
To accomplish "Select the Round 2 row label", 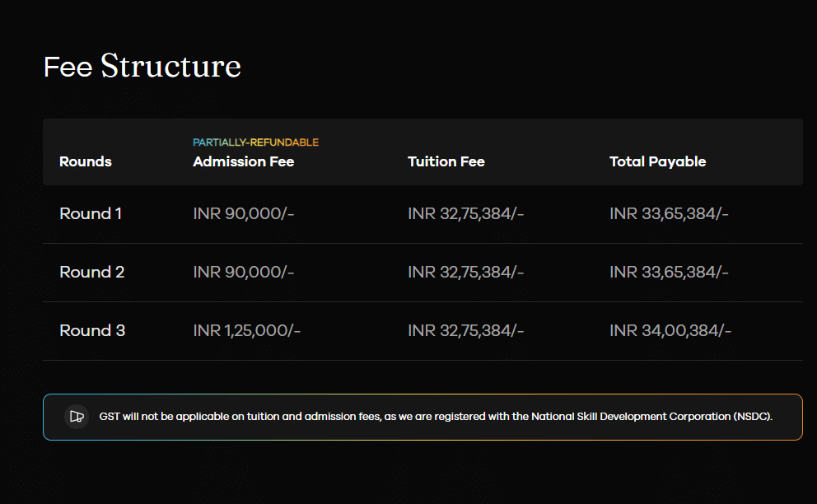I will 91,273.
